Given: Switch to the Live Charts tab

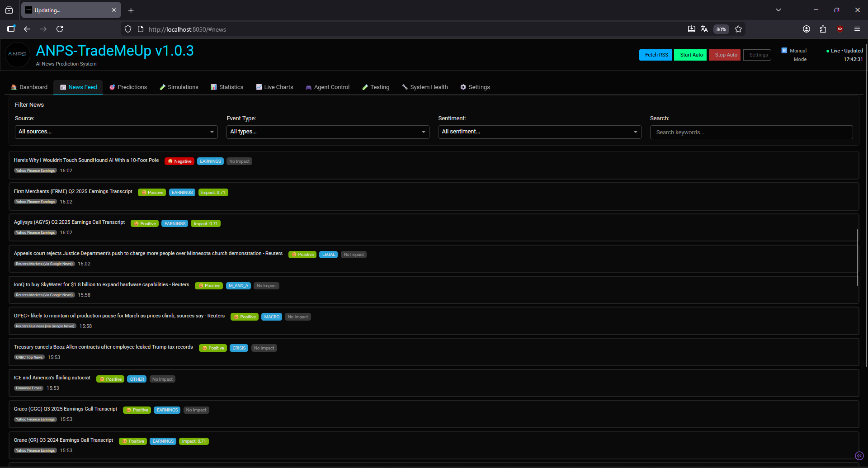Looking at the screenshot, I should (x=274, y=87).
